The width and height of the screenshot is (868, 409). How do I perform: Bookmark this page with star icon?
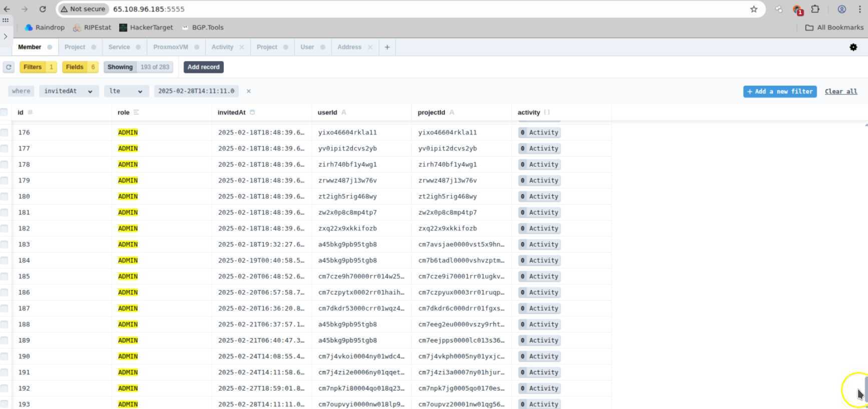(x=753, y=9)
